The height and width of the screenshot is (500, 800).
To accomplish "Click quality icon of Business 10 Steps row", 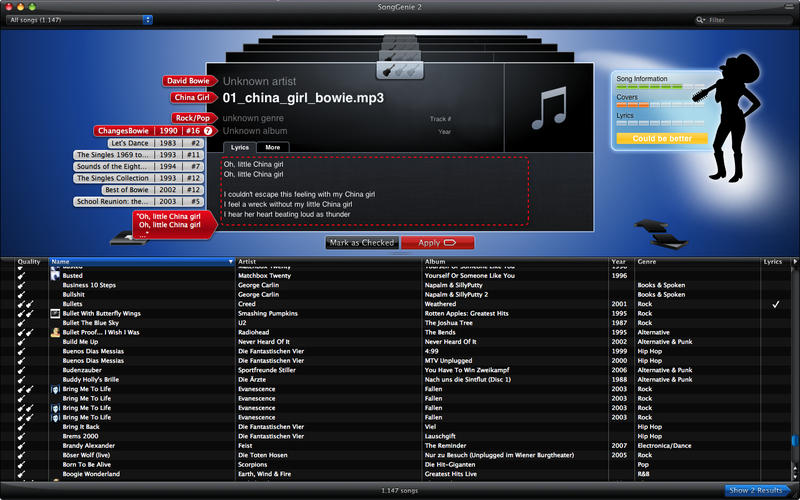I will (x=21, y=285).
